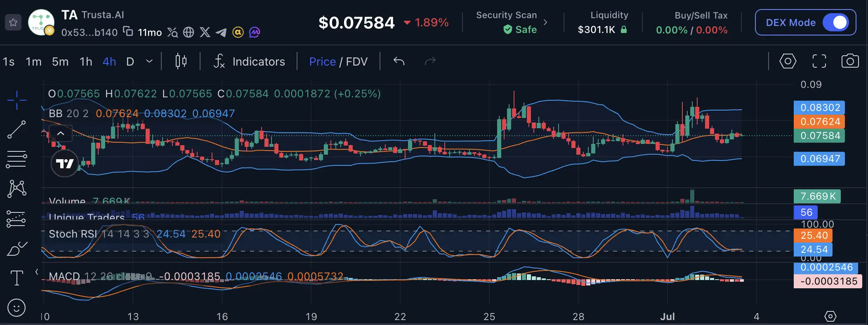
Task: Select the trend line drawing tool
Action: tap(17, 130)
